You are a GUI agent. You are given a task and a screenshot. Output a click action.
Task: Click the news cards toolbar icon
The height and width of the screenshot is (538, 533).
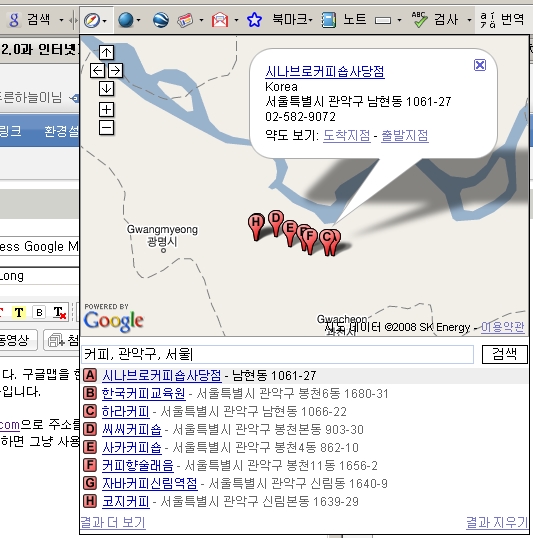pyautogui.click(x=185, y=20)
